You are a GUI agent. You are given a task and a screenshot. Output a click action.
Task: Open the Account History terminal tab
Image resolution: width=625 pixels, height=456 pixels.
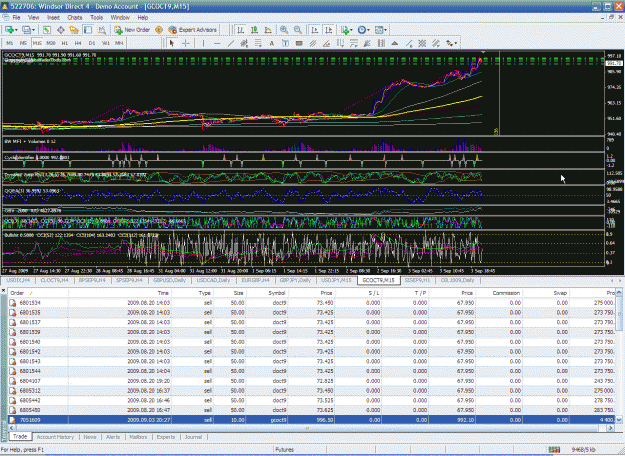coord(55,437)
